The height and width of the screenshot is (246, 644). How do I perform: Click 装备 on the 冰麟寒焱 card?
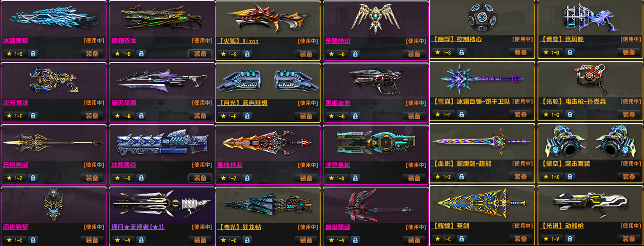(200, 178)
